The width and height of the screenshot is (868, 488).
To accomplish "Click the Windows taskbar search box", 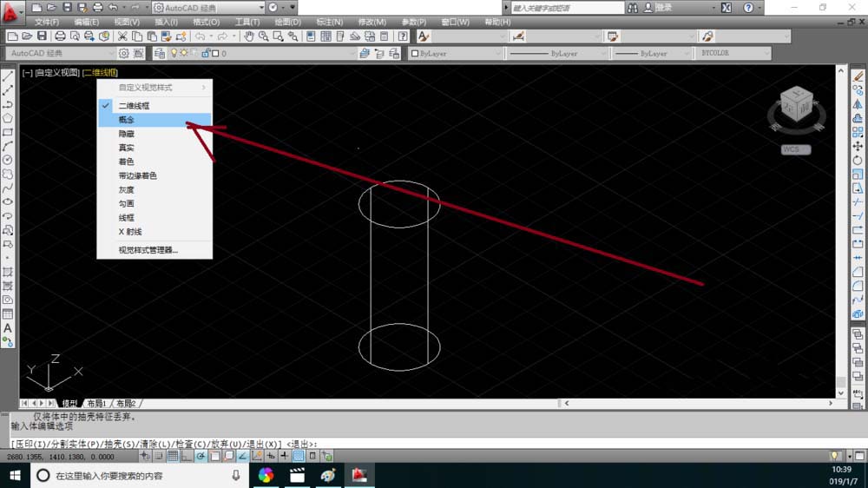I will (140, 475).
